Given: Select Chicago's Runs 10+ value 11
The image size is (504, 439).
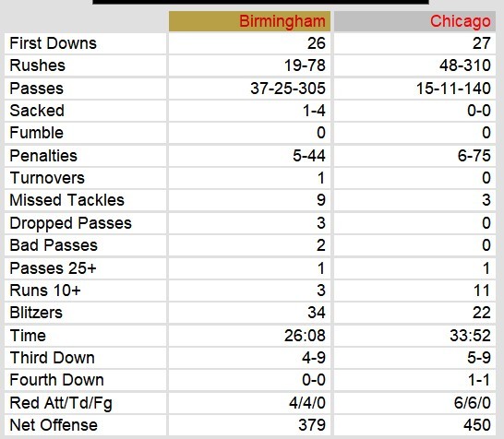Looking at the screenshot, I should click(482, 291).
